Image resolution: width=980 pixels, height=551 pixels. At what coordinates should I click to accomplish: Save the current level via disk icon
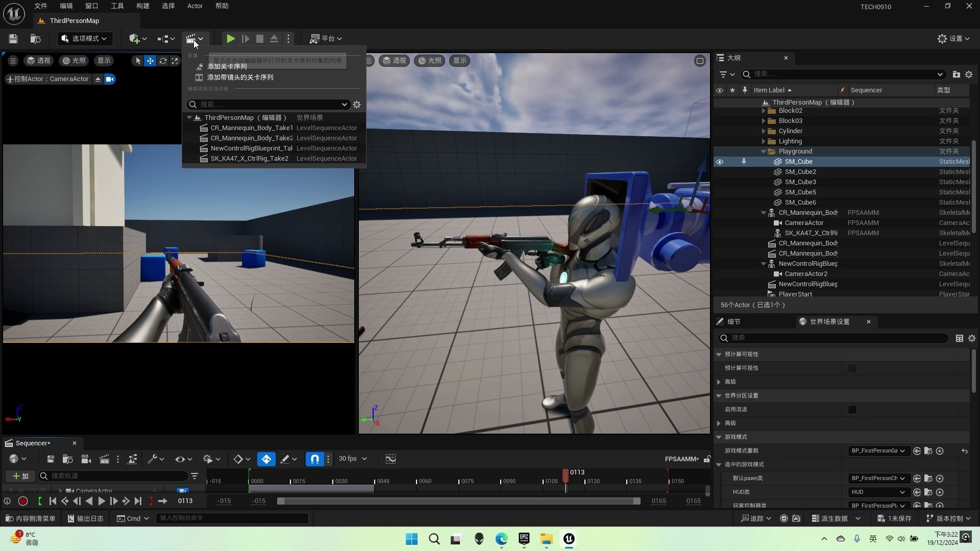click(13, 39)
